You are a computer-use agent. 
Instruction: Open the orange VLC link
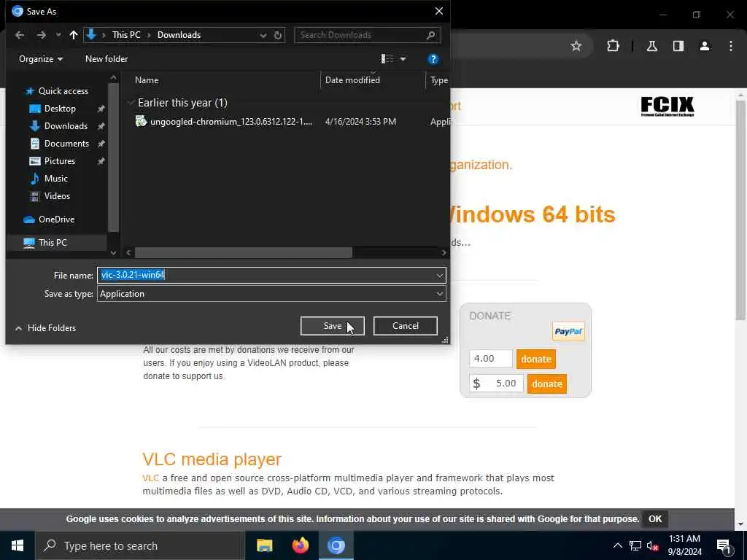pyautogui.click(x=150, y=478)
